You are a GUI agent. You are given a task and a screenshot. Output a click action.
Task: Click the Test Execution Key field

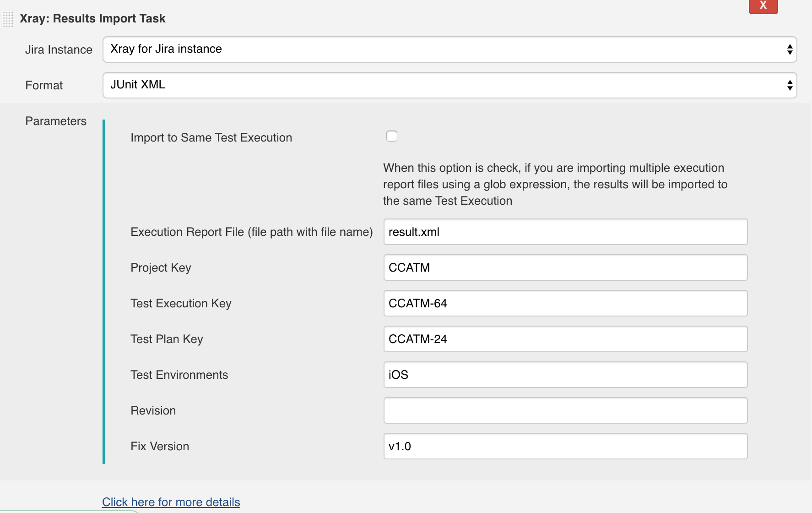565,303
